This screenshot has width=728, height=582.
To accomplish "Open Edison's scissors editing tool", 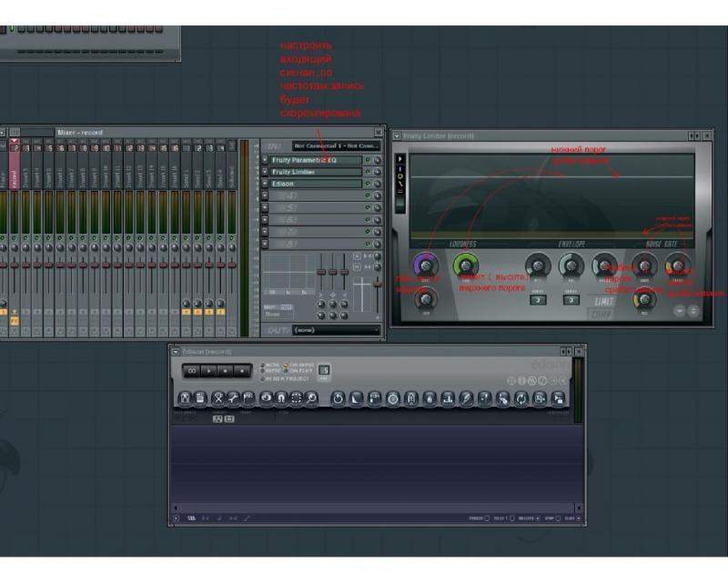I will (218, 398).
